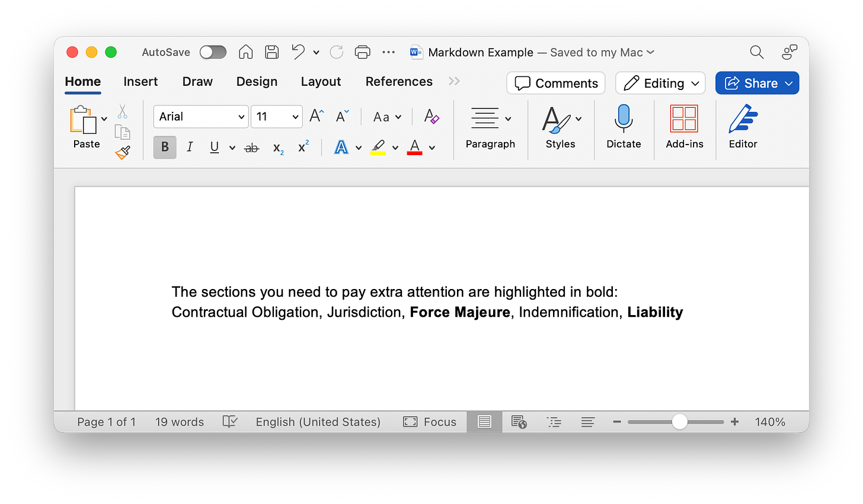Click the word count in the status bar

(179, 422)
